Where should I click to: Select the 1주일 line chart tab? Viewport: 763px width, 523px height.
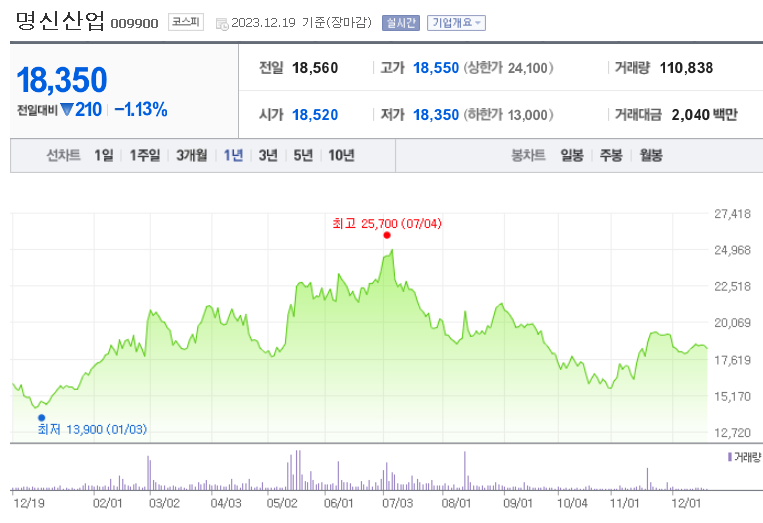(x=145, y=155)
